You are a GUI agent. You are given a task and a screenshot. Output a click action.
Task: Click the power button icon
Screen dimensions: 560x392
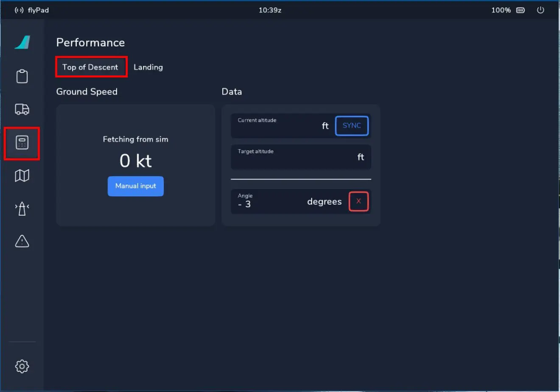(540, 10)
